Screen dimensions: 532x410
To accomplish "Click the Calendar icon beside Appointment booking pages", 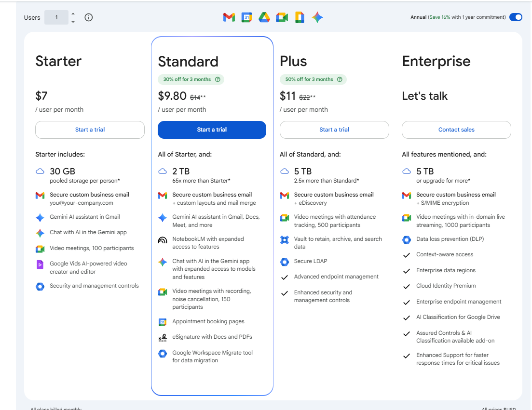I will coord(163,322).
